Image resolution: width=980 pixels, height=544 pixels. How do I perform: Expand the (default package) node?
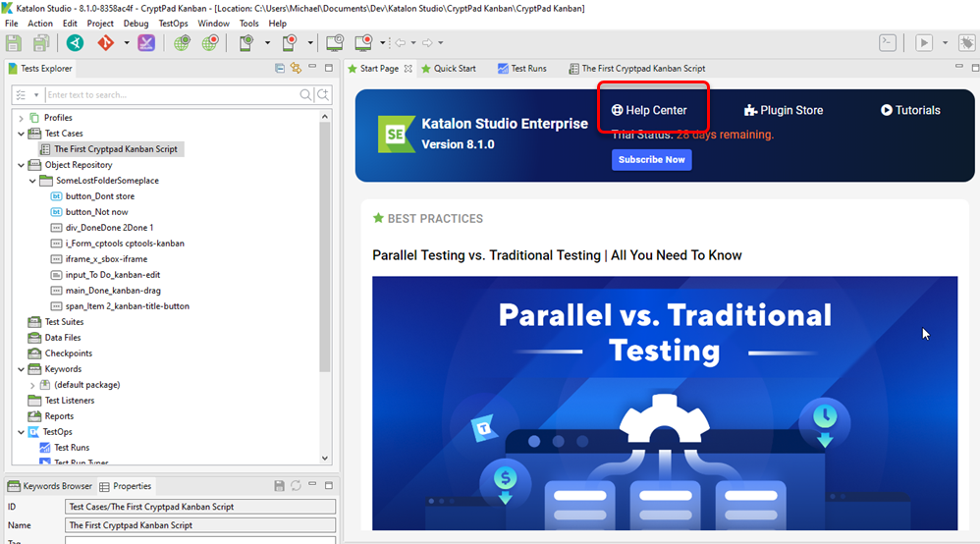pyautogui.click(x=32, y=385)
